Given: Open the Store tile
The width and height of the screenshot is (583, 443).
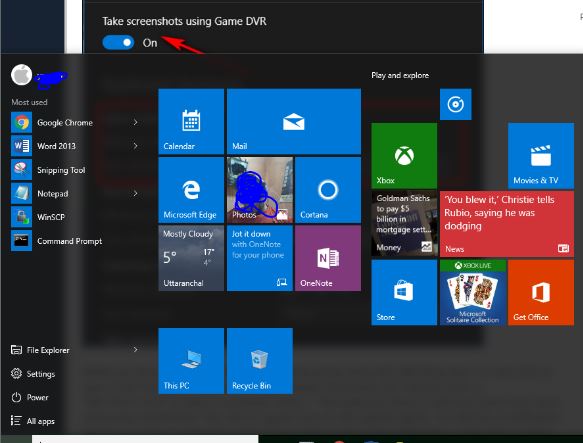Looking at the screenshot, I should coord(404,292).
